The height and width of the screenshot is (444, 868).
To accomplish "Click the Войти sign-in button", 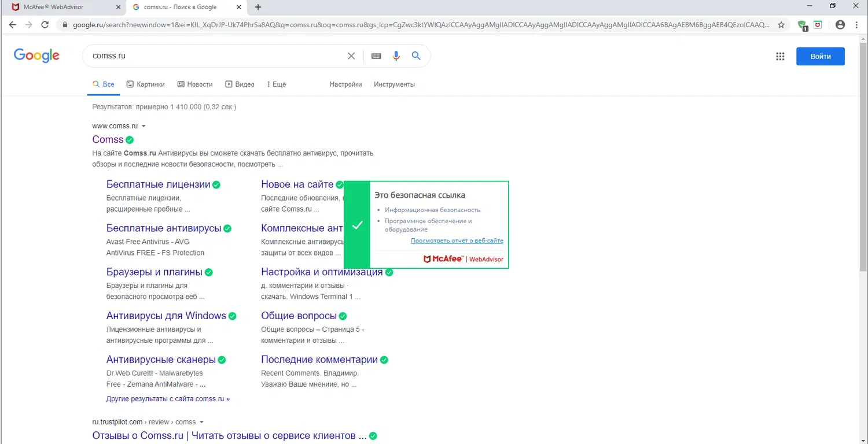I will point(820,56).
